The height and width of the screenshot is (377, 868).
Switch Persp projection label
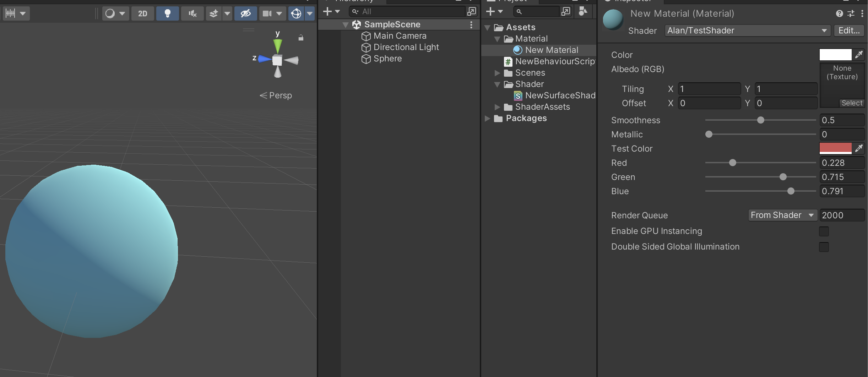(x=276, y=95)
